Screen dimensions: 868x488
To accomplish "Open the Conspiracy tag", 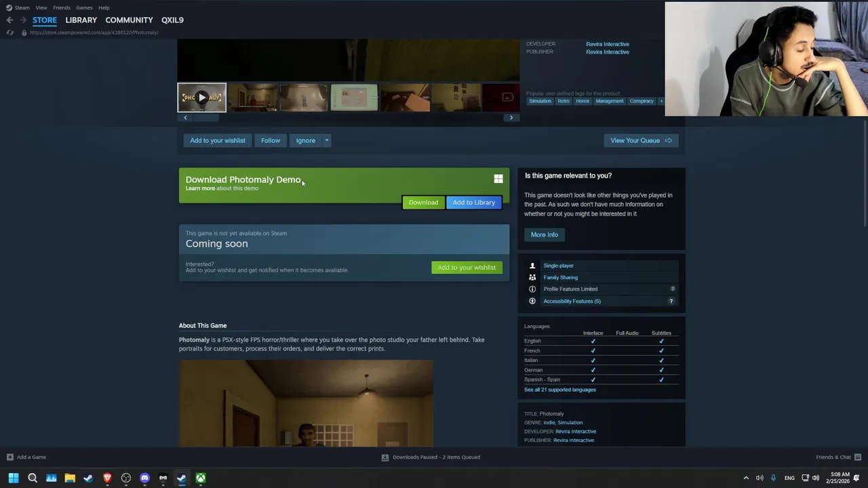I will coord(642,101).
